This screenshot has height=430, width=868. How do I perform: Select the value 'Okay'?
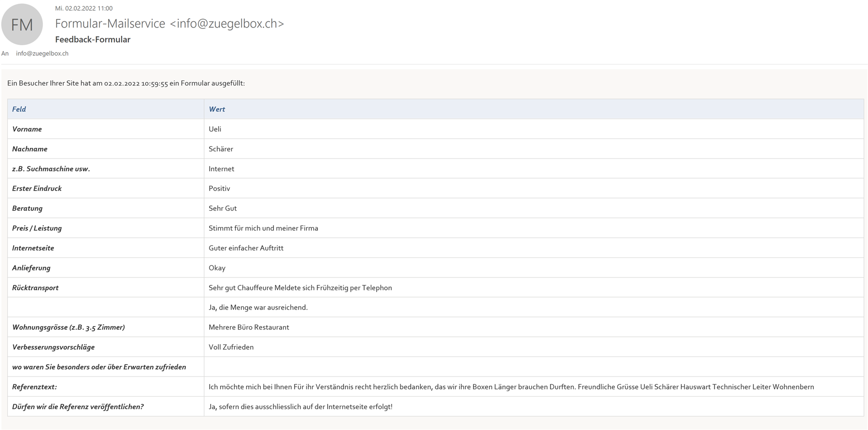click(x=217, y=268)
